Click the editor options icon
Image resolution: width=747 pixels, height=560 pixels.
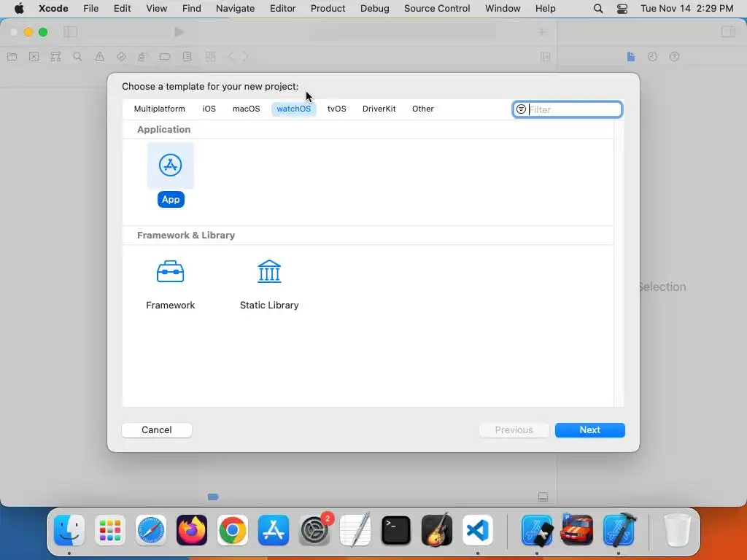[x=546, y=57]
